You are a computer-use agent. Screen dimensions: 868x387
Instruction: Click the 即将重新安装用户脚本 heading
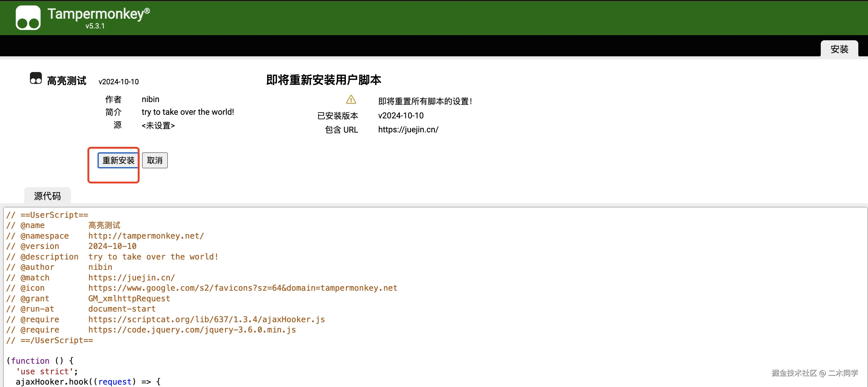pyautogui.click(x=323, y=80)
